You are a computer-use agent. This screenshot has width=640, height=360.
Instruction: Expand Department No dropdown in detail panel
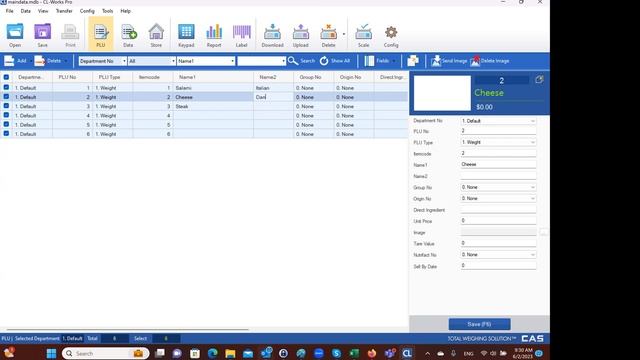533,121
